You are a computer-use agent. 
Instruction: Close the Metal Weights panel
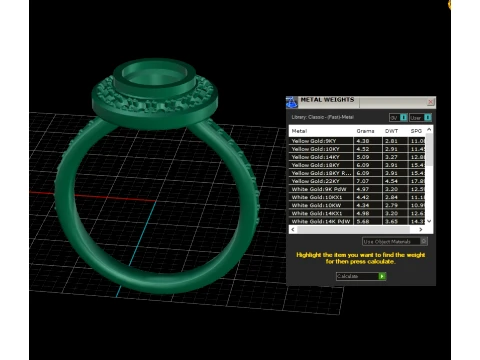[x=430, y=102]
